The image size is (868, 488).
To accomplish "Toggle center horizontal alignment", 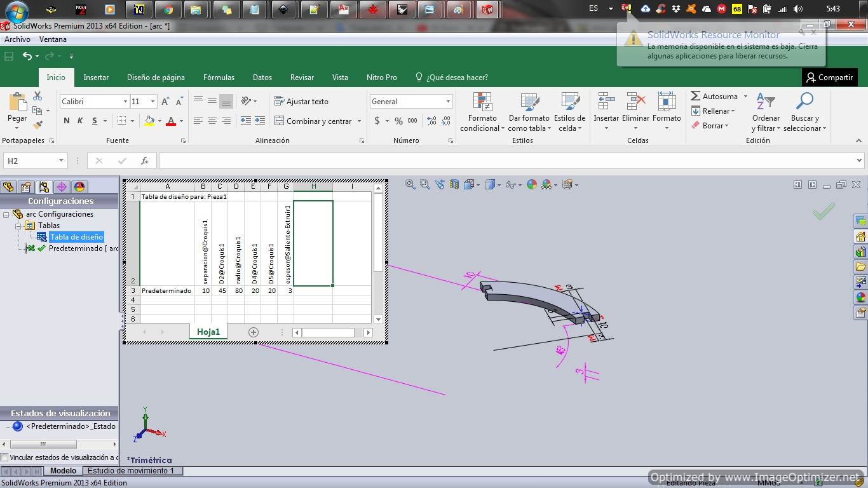I will pos(212,121).
